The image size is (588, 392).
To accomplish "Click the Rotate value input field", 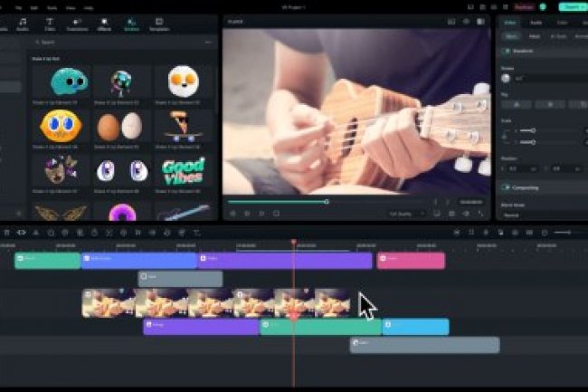I will (x=551, y=79).
